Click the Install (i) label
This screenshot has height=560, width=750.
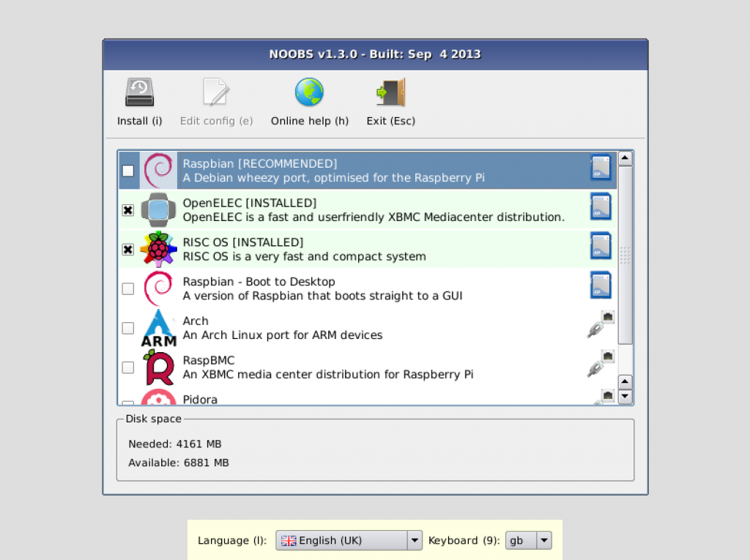point(139,121)
